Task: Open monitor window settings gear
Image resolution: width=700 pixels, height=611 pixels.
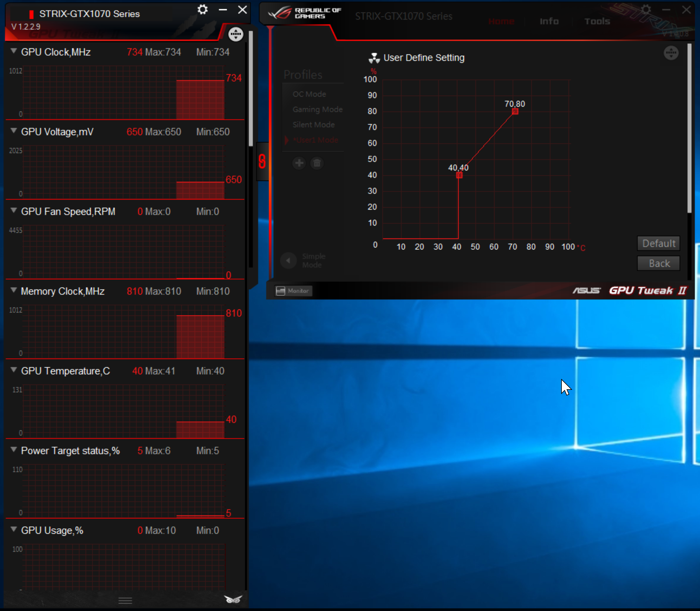Action: (x=203, y=9)
